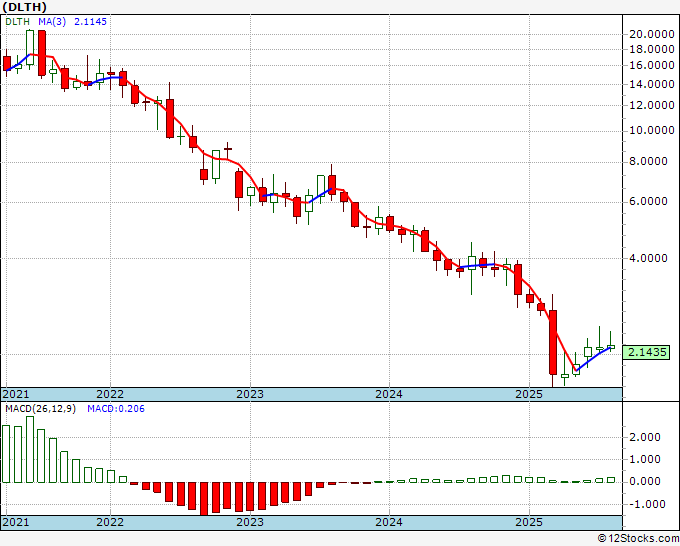Click 2024 on the price chart timeline

point(389,394)
